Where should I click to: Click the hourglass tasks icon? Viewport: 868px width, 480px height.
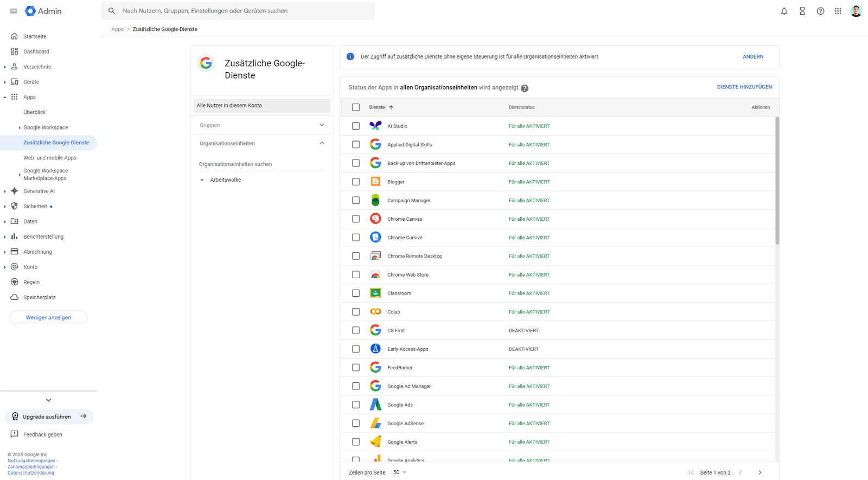click(802, 11)
